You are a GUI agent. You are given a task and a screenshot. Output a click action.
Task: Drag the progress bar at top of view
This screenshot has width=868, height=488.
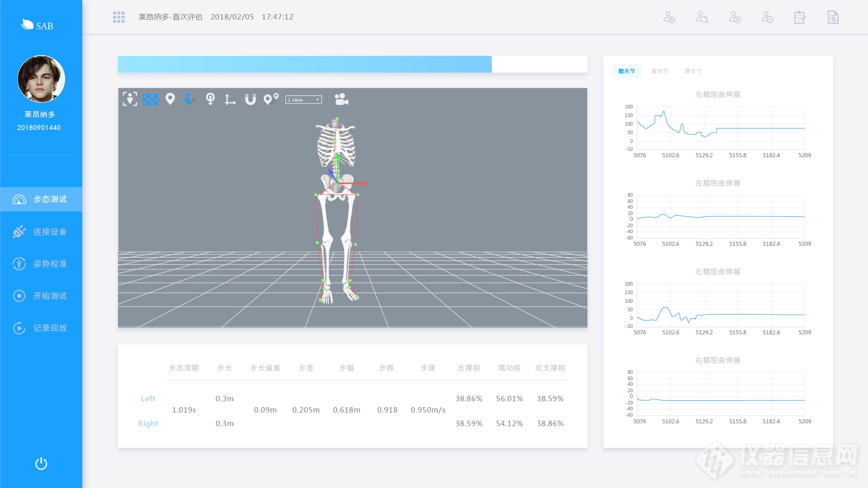pos(492,64)
